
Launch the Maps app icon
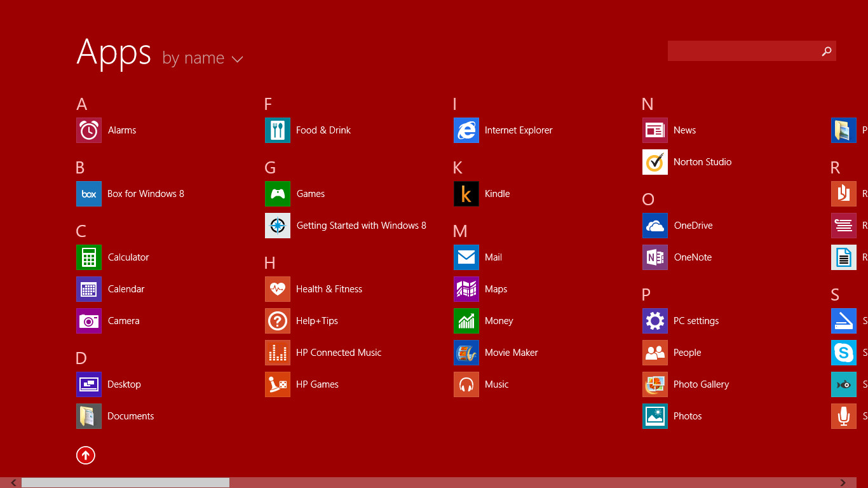coord(466,289)
